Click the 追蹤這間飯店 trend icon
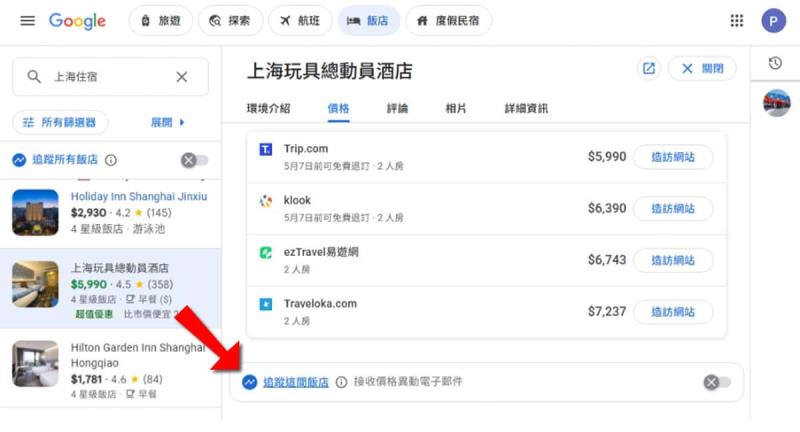 249,382
